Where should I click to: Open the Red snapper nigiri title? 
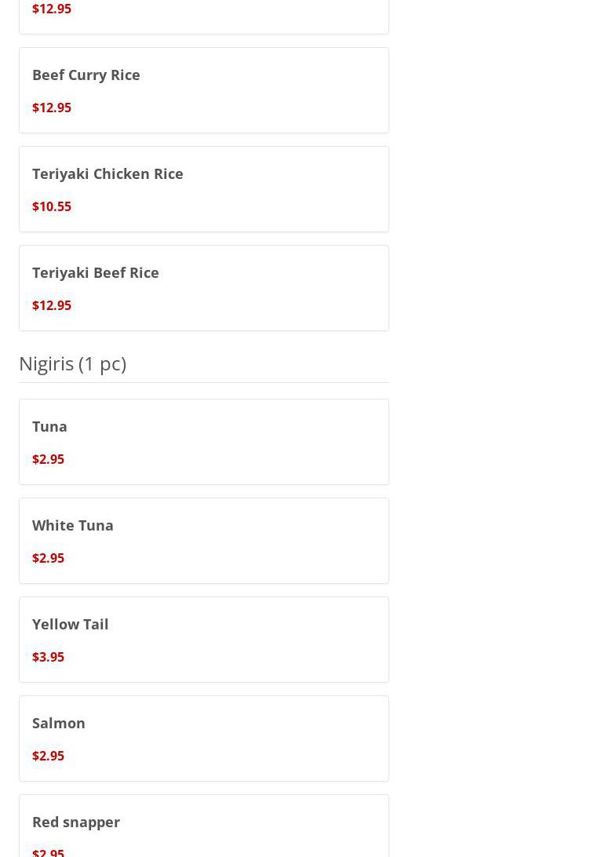pos(76,822)
